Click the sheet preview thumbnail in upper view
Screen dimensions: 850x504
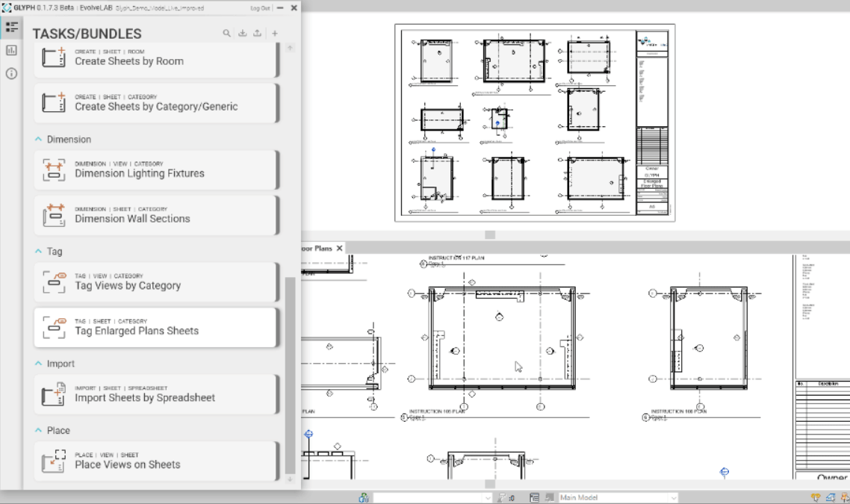[x=535, y=122]
